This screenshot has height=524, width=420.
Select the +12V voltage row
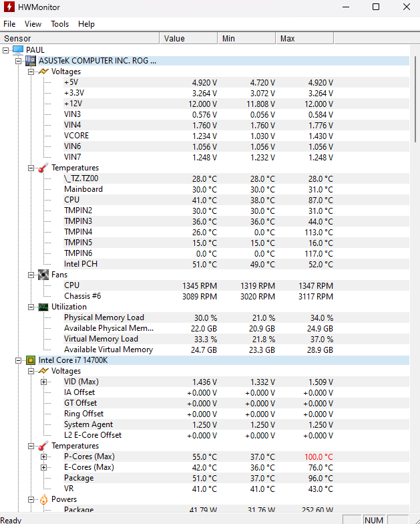(236, 104)
